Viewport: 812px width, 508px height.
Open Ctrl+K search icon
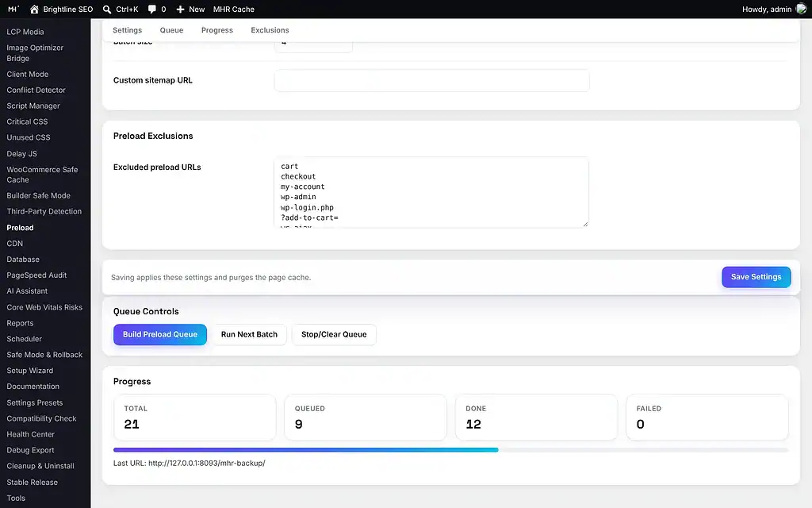pos(107,10)
